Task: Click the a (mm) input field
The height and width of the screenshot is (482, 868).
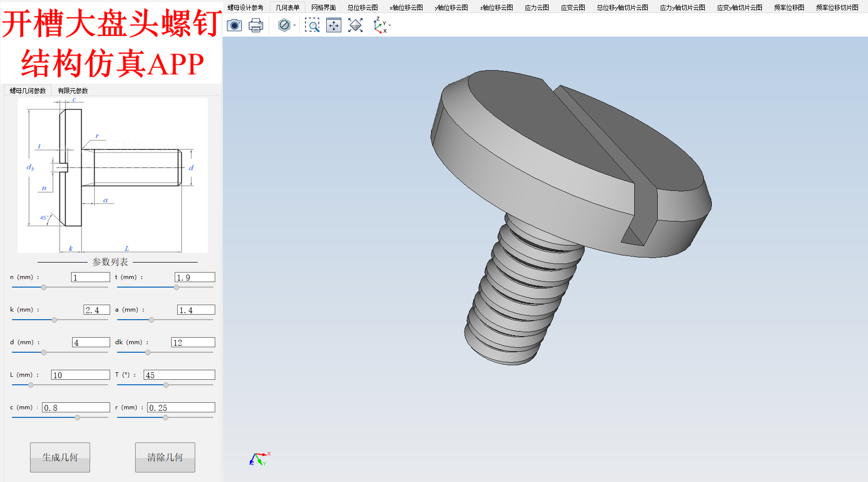Action: [196, 310]
